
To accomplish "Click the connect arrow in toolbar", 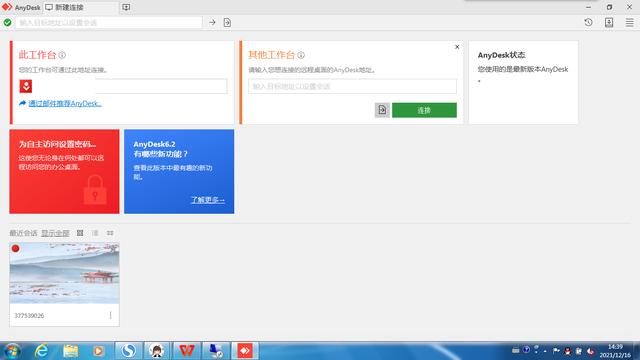I will (212, 22).
